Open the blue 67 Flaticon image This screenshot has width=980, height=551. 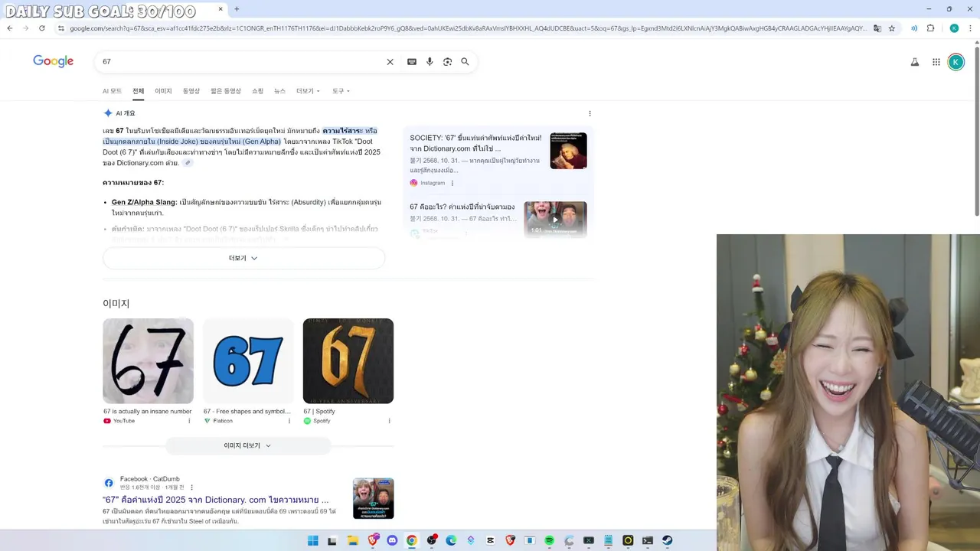point(248,361)
